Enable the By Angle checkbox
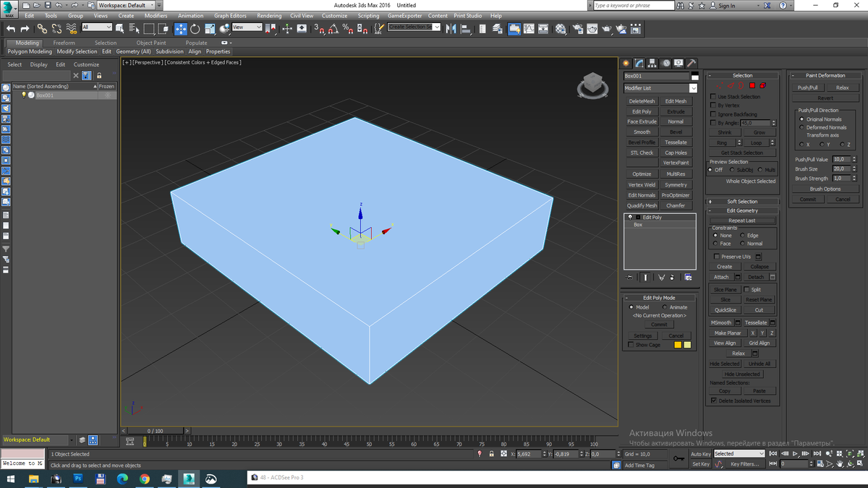The height and width of the screenshot is (488, 868). pyautogui.click(x=713, y=123)
